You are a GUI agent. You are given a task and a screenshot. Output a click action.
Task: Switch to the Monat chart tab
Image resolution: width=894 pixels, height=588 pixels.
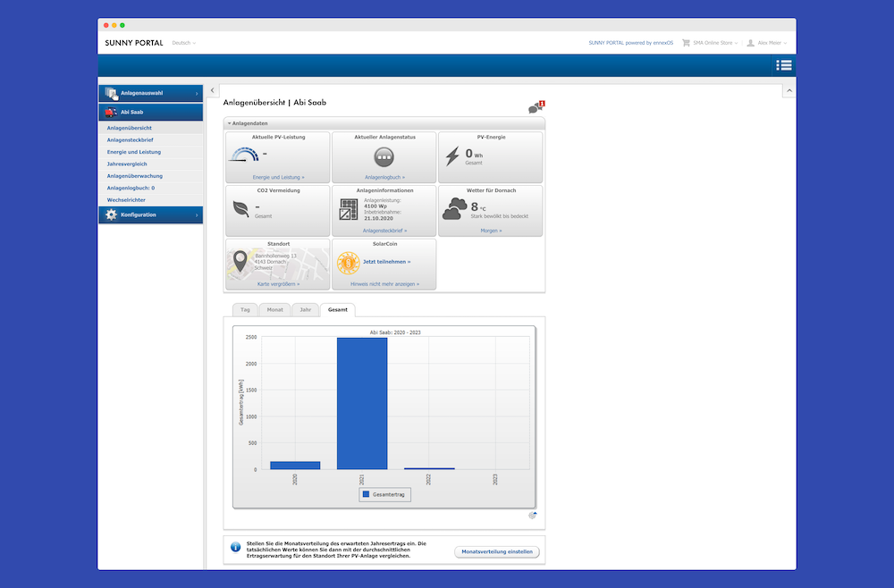coord(274,309)
